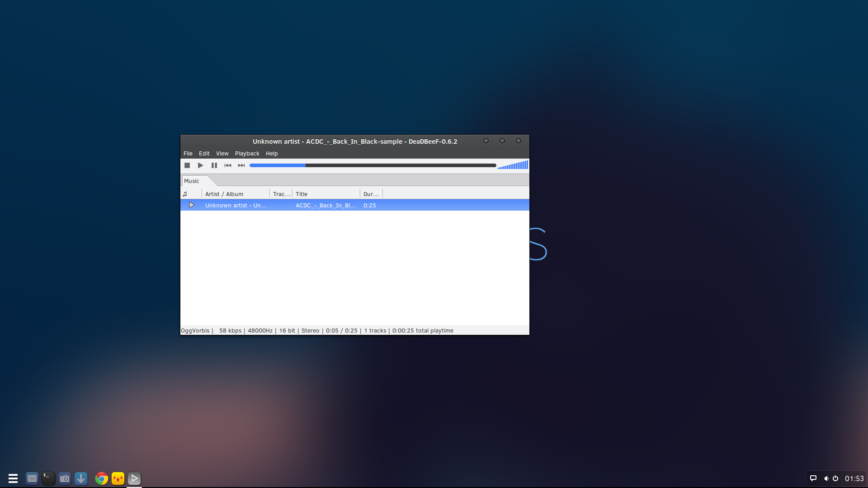Open the View menu
This screenshot has width=868, height=488.
point(222,154)
